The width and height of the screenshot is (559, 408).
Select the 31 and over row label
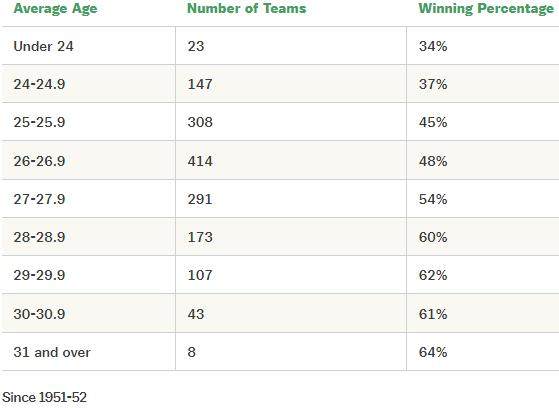pos(52,352)
